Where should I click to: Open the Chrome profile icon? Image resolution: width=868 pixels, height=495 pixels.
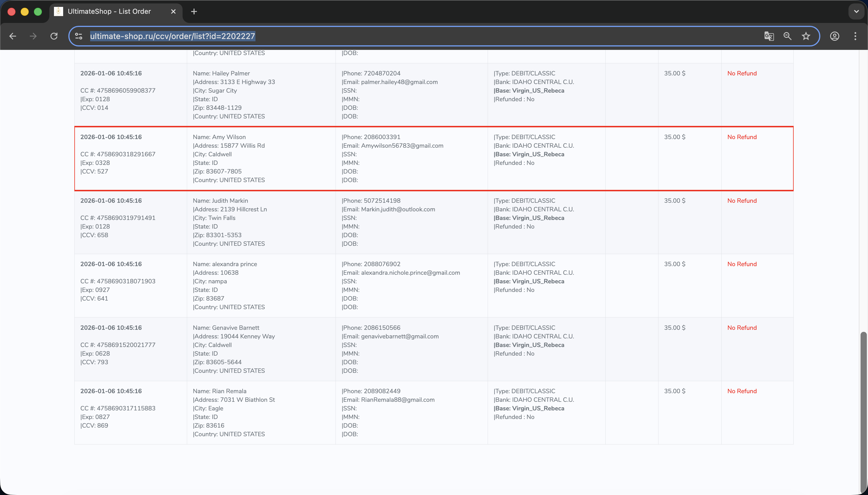click(834, 36)
